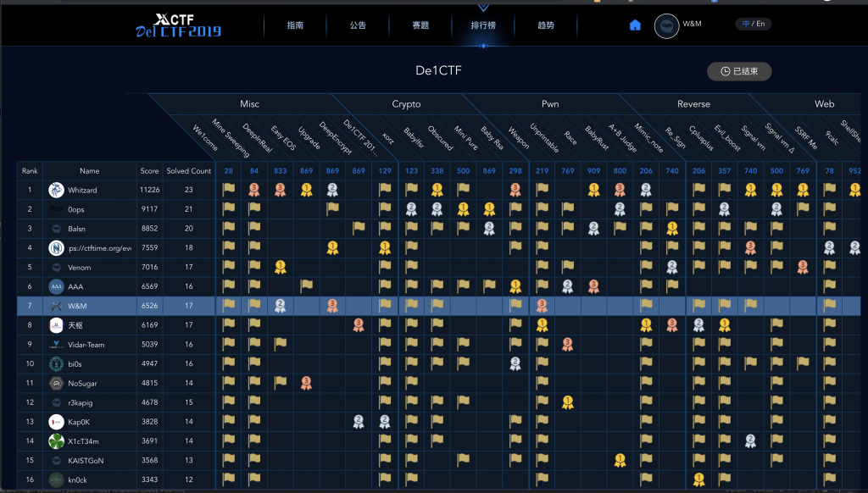Select the Crypto category header
This screenshot has height=493, width=868.
coord(406,104)
